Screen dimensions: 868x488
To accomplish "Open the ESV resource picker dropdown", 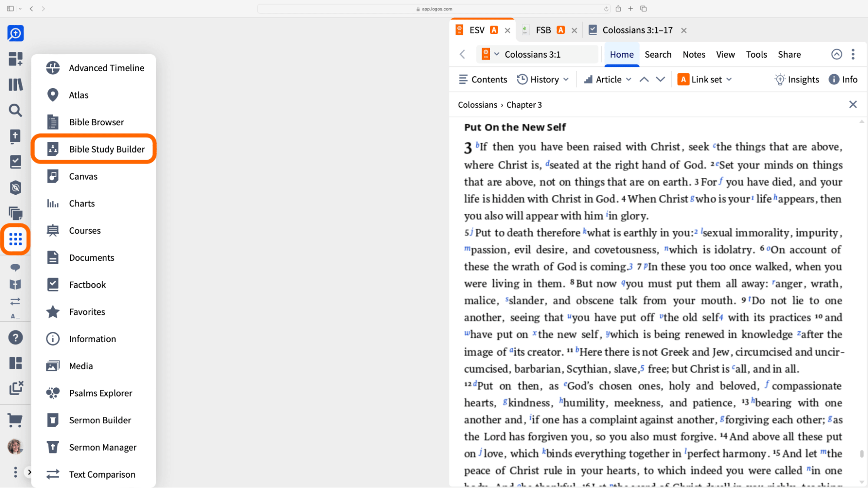I will (491, 55).
